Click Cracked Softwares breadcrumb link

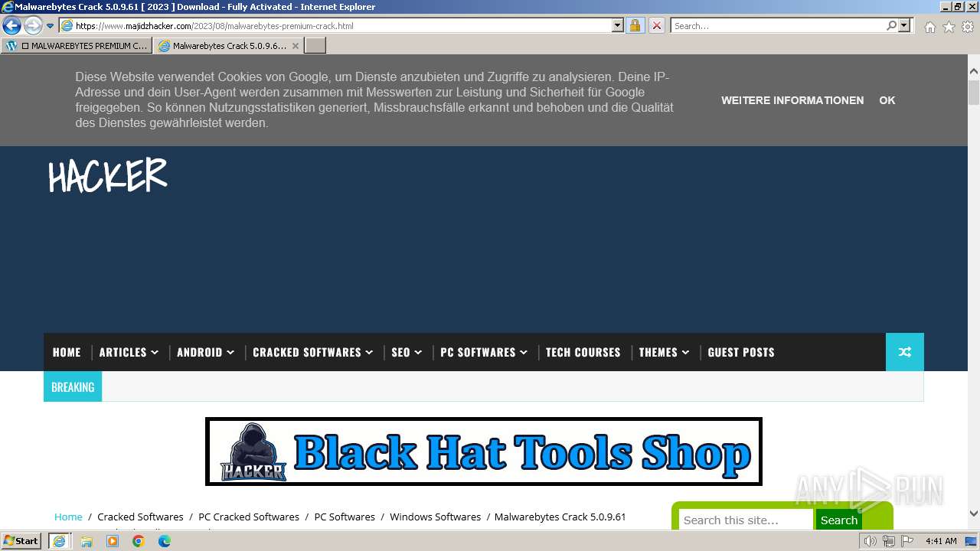[140, 517]
